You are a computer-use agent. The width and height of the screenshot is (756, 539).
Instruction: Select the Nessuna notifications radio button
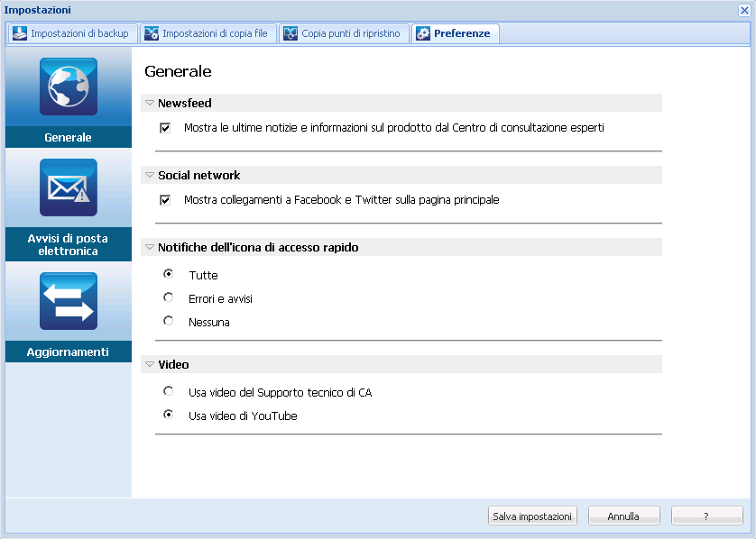point(169,320)
